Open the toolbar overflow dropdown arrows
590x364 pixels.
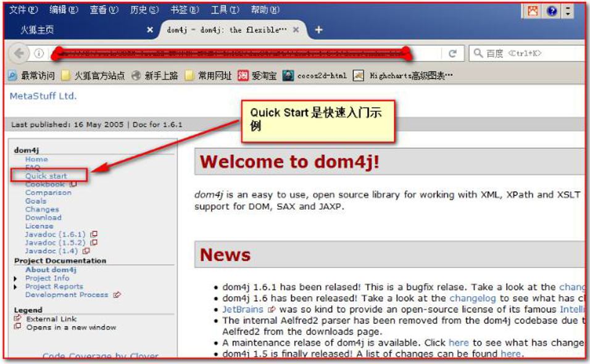pos(568,11)
